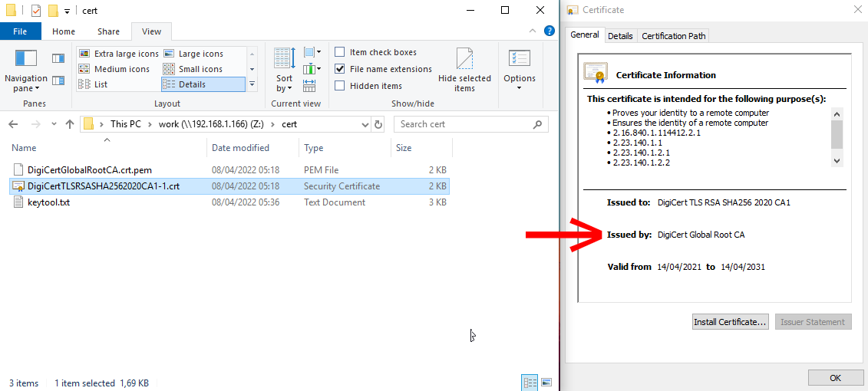Screen dimensions: 868x391
Task: Choose Details layout
Action: point(203,84)
